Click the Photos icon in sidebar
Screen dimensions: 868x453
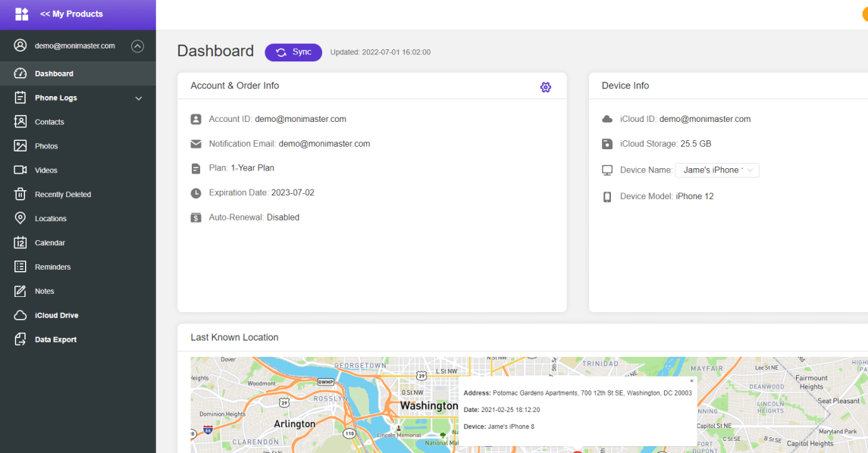click(x=20, y=146)
